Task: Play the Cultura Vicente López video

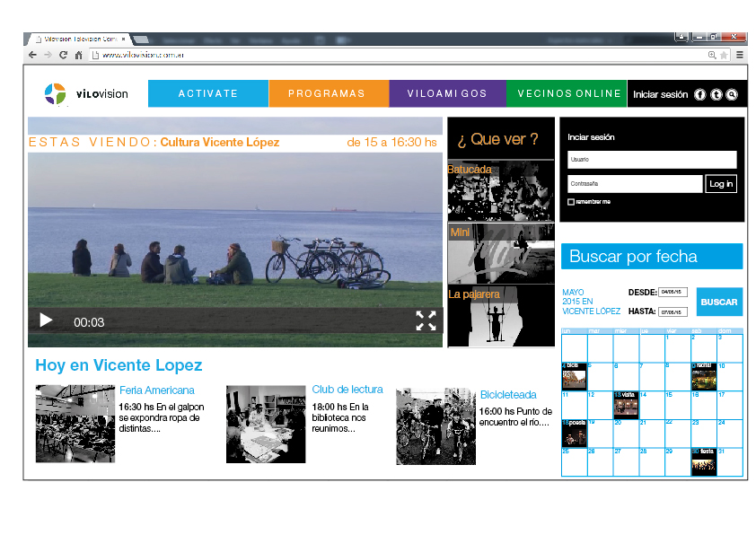Action: (46, 320)
